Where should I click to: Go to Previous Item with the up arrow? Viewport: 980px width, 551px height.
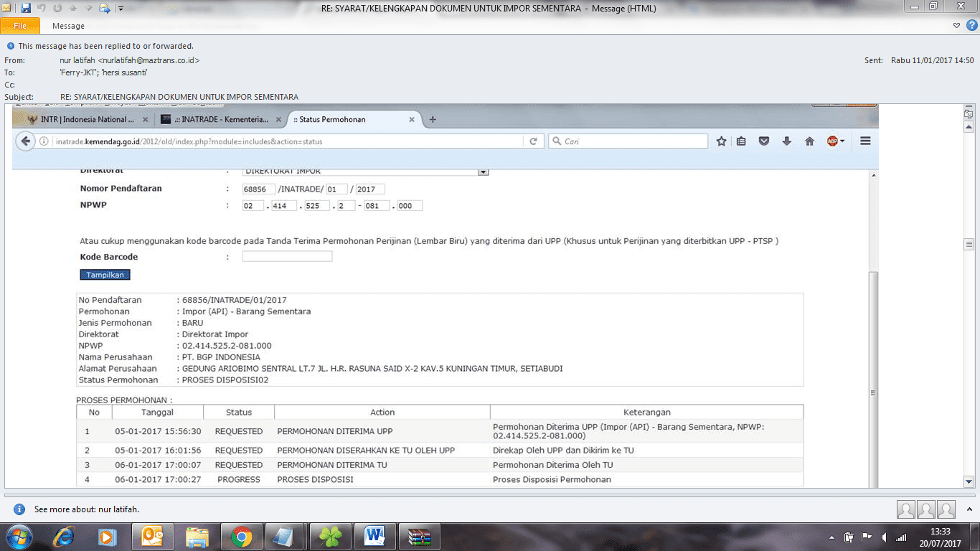click(73, 8)
